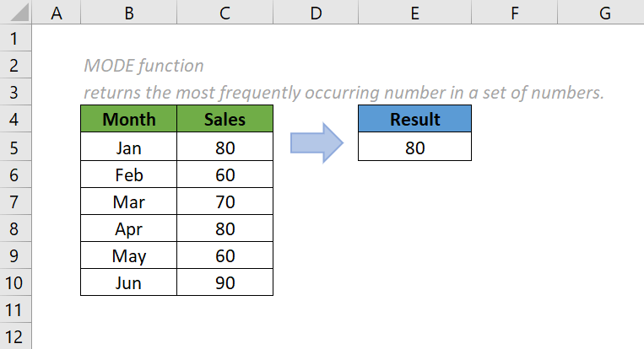Click the May month cell
The width and height of the screenshot is (644, 349).
click(128, 255)
